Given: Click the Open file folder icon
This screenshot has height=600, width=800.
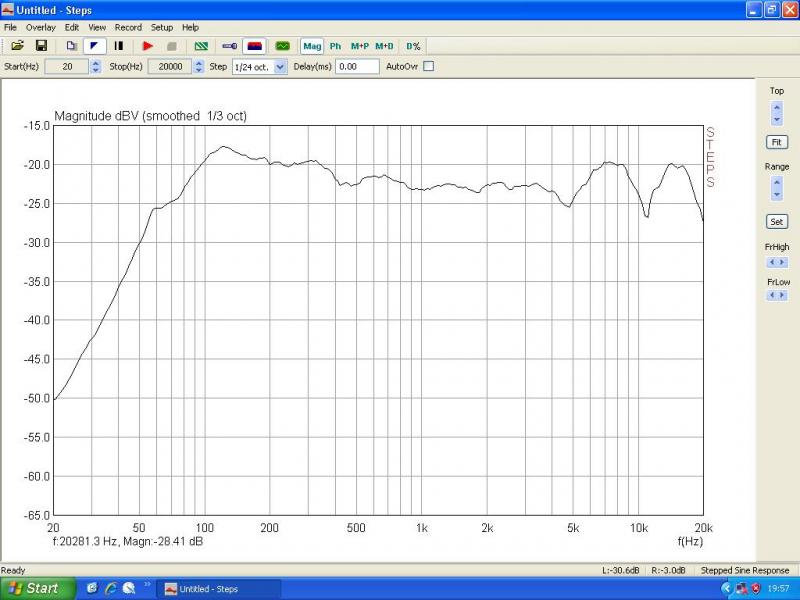Looking at the screenshot, I should [x=17, y=46].
